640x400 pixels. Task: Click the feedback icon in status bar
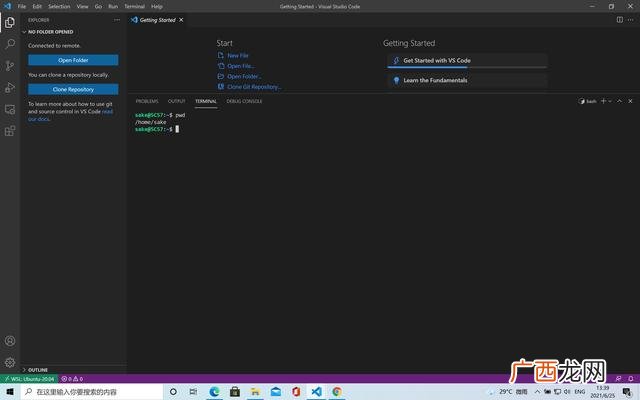click(618, 379)
